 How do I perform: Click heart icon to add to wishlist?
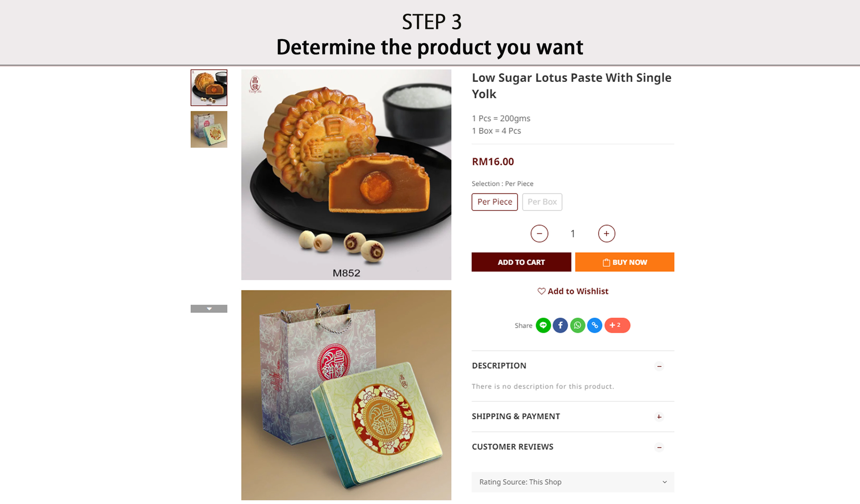coord(541,291)
